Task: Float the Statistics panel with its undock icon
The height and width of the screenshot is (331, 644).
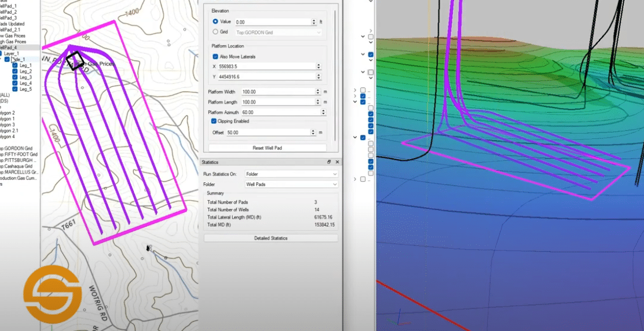Action: click(329, 162)
